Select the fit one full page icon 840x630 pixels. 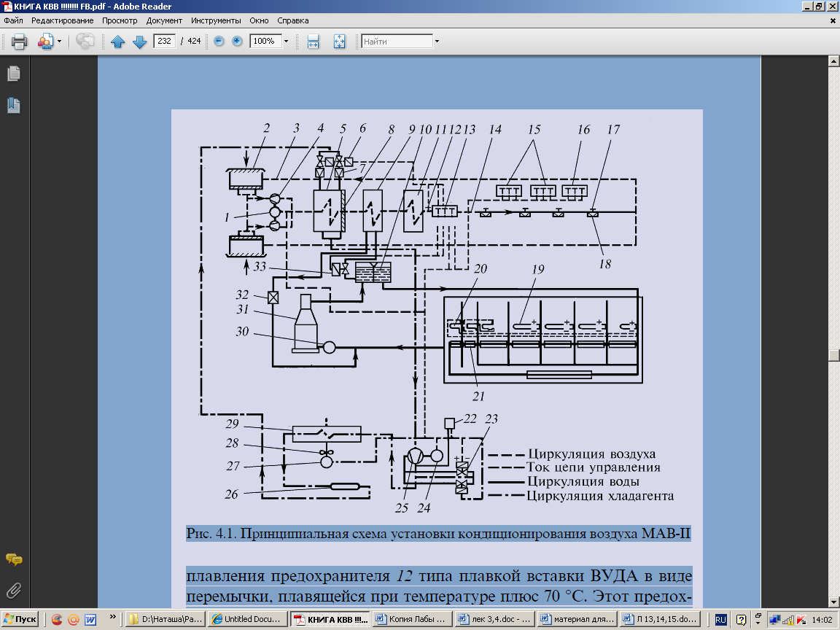[340, 42]
